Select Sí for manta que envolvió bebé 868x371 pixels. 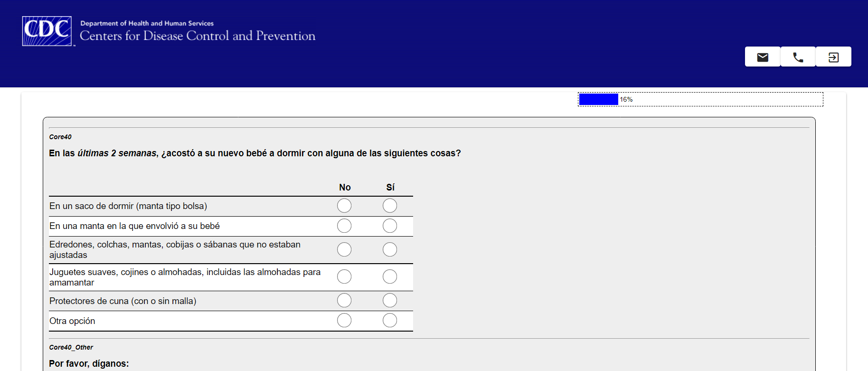390,226
